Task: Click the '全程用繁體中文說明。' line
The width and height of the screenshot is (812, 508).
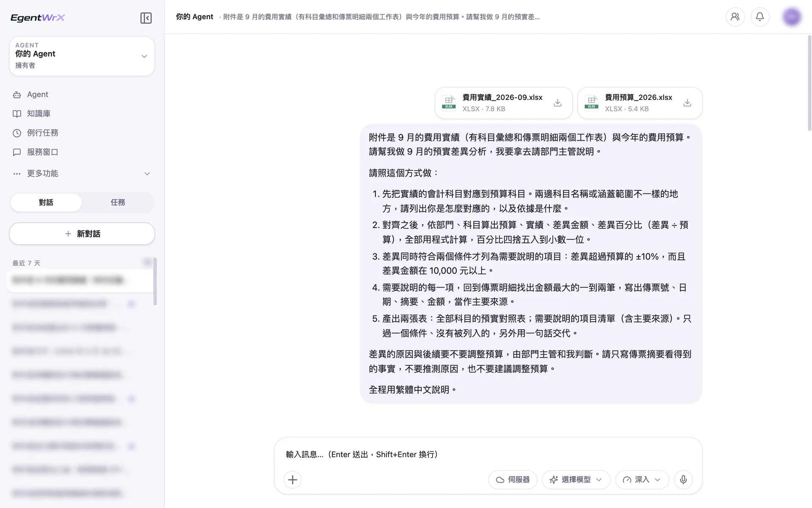Action: 413,389
